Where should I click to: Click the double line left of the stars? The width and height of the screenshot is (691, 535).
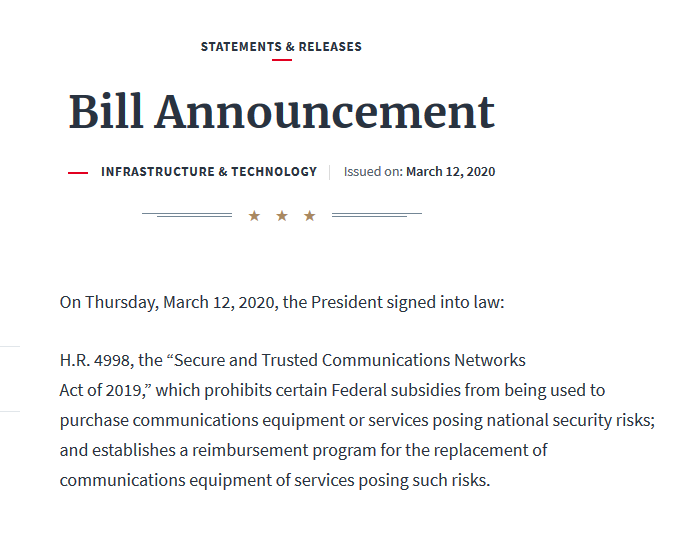coord(187,214)
